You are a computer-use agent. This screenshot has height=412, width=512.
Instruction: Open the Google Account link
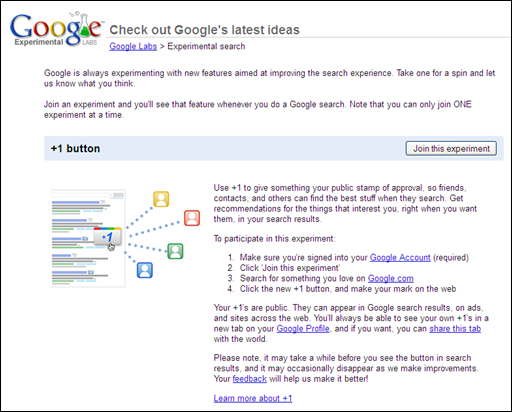pyautogui.click(x=400, y=258)
